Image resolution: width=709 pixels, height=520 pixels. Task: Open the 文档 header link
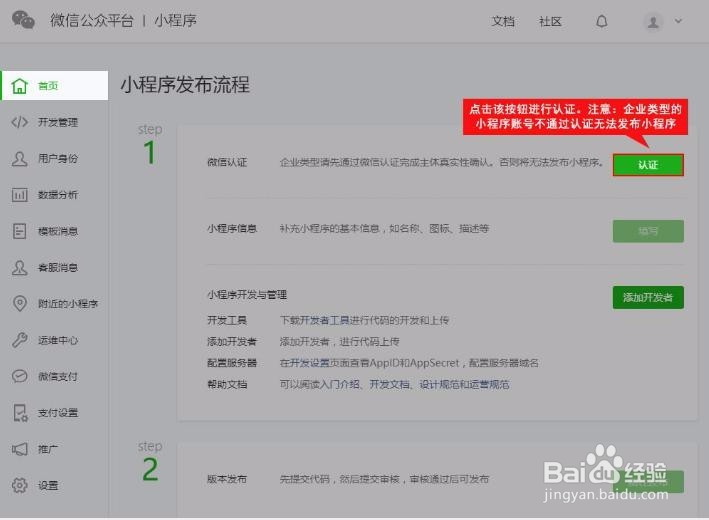(503, 21)
